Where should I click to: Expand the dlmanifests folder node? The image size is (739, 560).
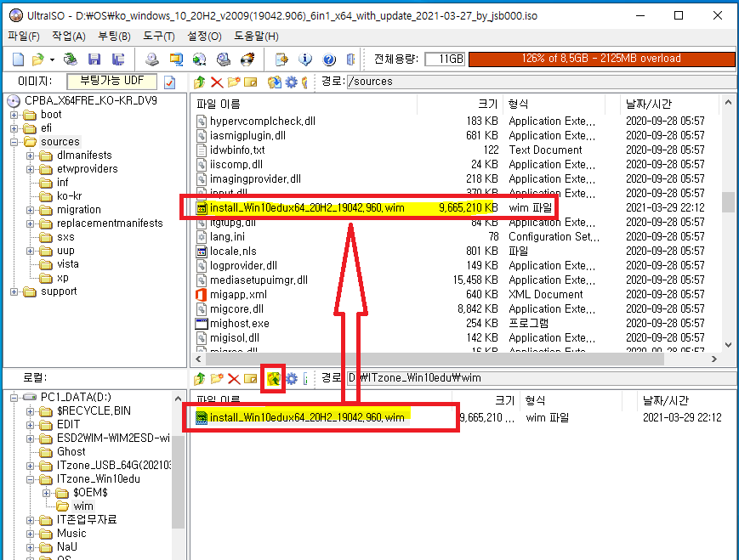(30, 156)
